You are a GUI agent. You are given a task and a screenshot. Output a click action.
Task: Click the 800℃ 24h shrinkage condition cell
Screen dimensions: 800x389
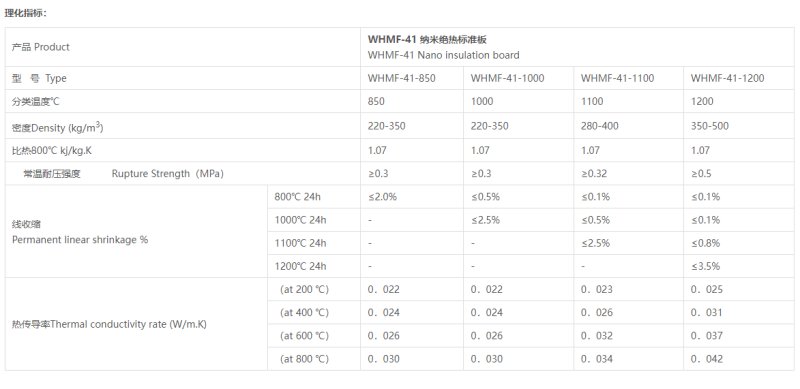314,197
